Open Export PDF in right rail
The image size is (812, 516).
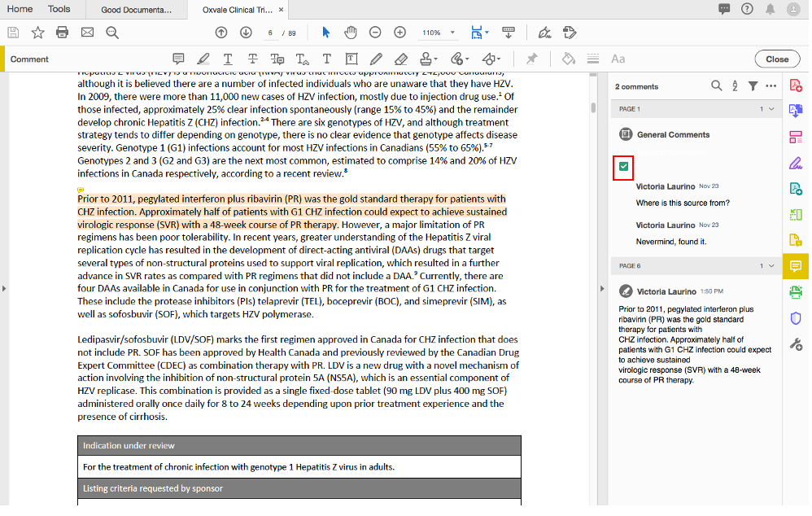point(796,111)
